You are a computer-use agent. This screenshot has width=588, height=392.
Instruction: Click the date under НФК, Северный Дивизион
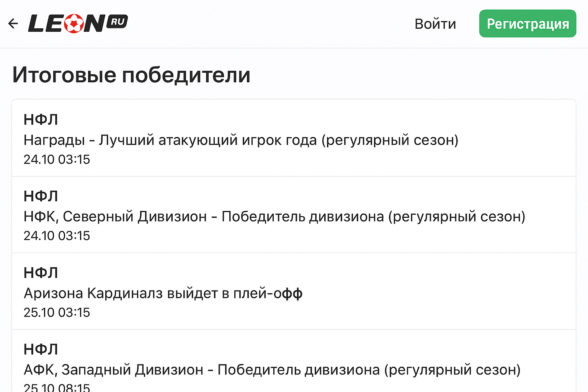[57, 236]
